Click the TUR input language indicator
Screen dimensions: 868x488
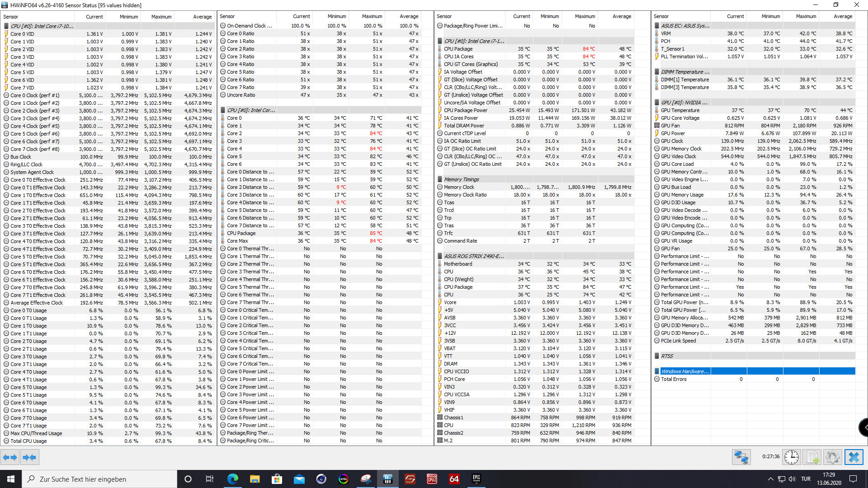806,479
